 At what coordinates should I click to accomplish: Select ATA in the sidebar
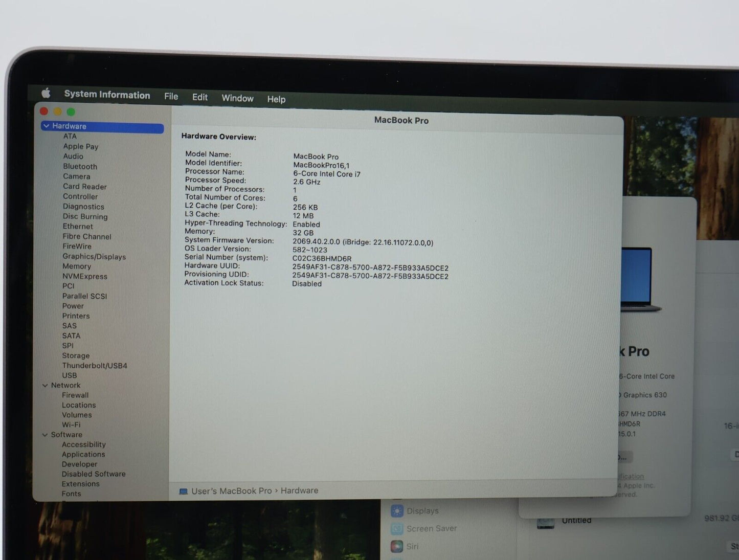click(70, 136)
